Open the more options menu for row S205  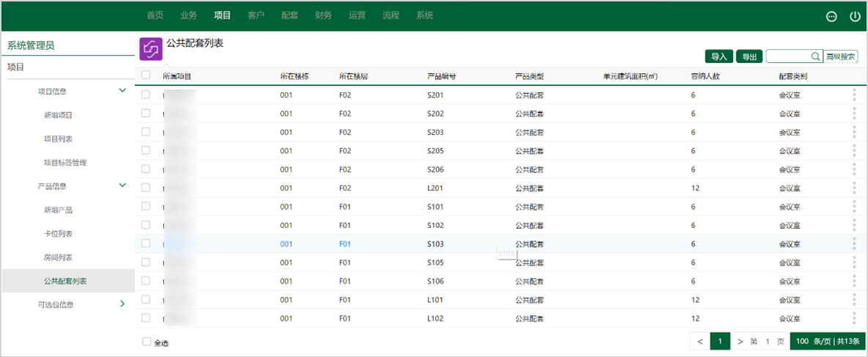(854, 151)
